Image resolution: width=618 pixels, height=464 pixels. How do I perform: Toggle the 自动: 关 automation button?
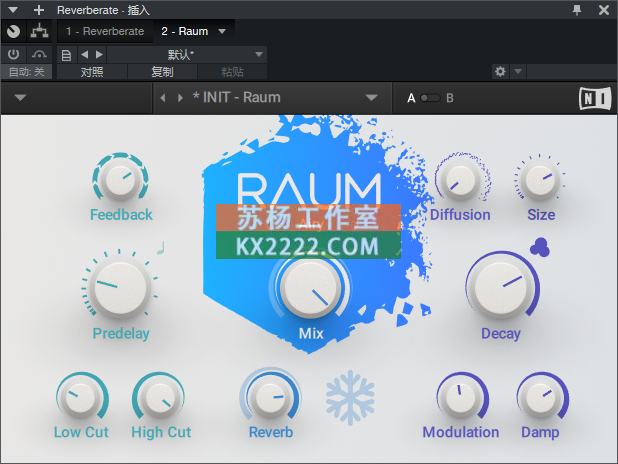point(26,72)
